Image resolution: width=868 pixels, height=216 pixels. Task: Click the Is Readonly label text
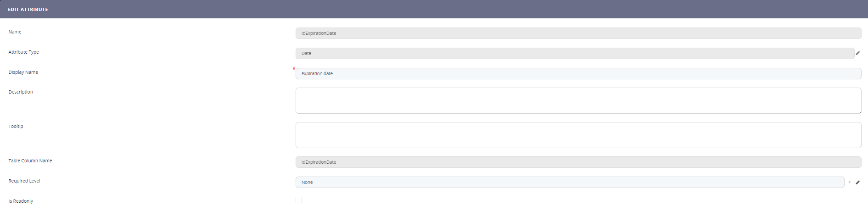click(x=21, y=201)
